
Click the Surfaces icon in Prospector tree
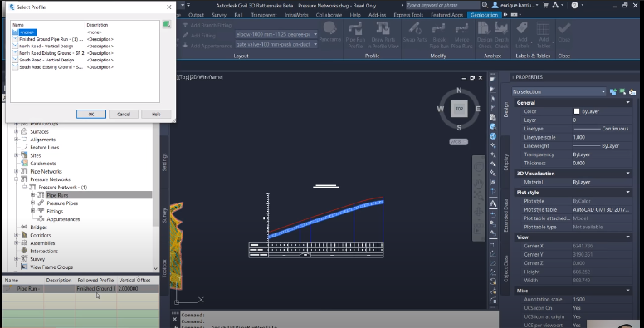pyautogui.click(x=24, y=131)
